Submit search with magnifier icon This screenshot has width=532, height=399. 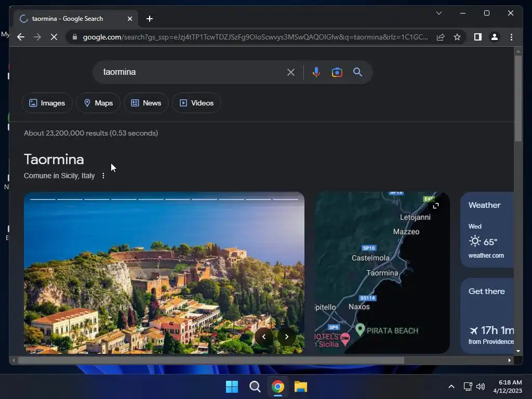pyautogui.click(x=357, y=72)
